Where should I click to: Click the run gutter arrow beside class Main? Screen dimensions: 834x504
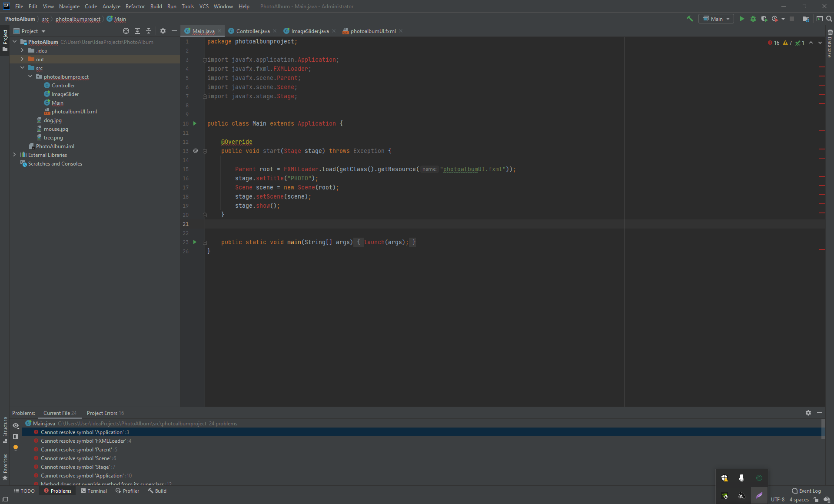point(195,123)
